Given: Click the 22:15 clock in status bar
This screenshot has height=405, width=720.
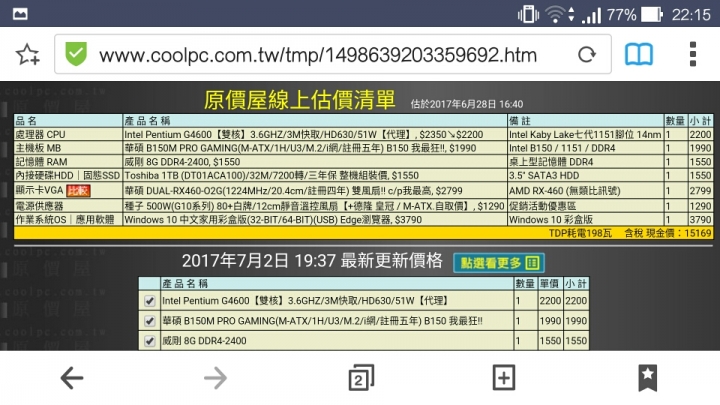Looking at the screenshot, I should [x=691, y=15].
